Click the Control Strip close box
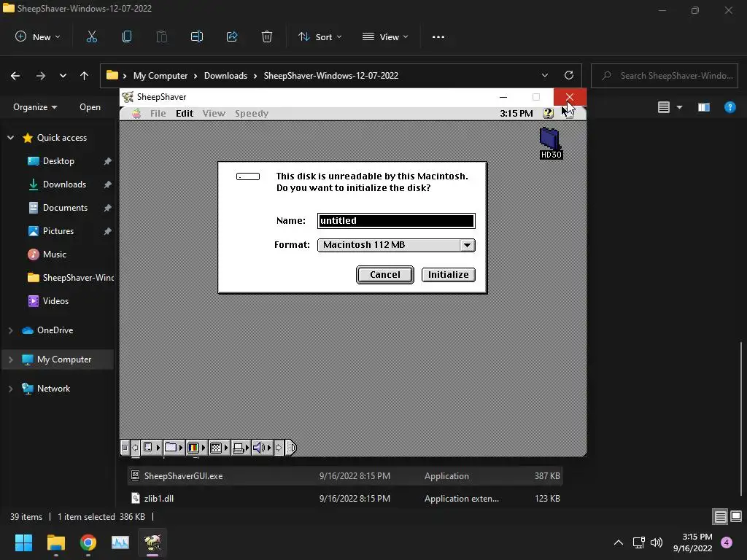 coord(125,448)
